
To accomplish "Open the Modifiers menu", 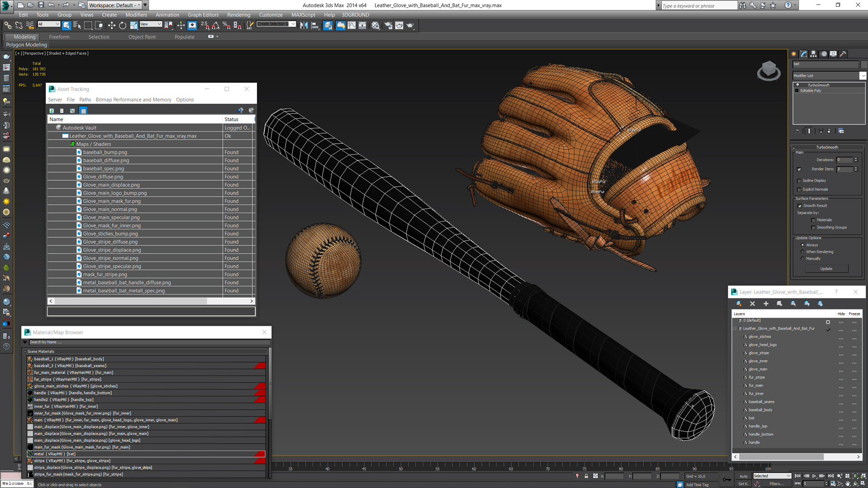I will click(x=136, y=15).
